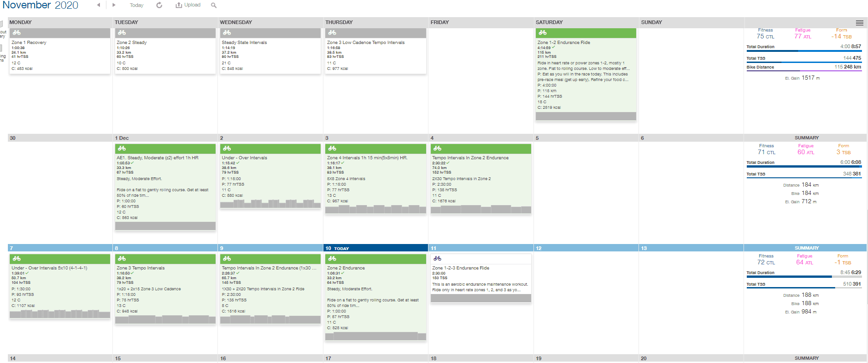Select day 12 header
The image size is (868, 363).
click(x=586, y=248)
